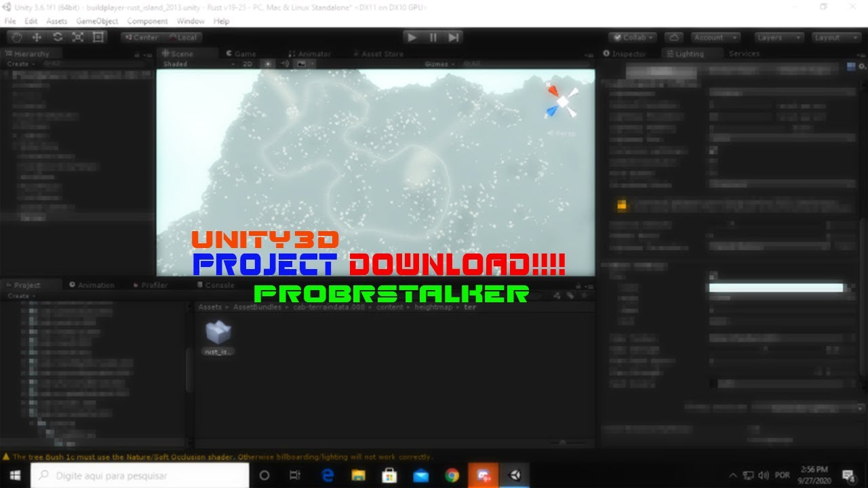Switch to the Lighting tab

click(x=685, y=54)
